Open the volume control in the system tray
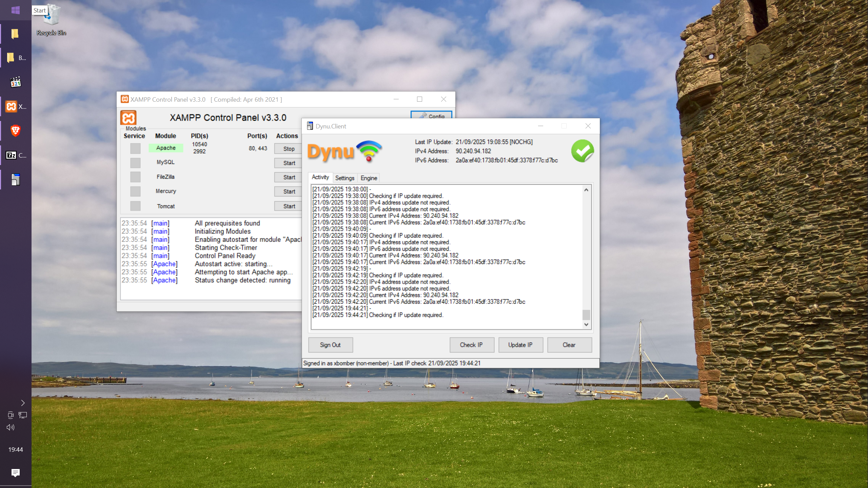The image size is (868, 488). click(x=11, y=427)
